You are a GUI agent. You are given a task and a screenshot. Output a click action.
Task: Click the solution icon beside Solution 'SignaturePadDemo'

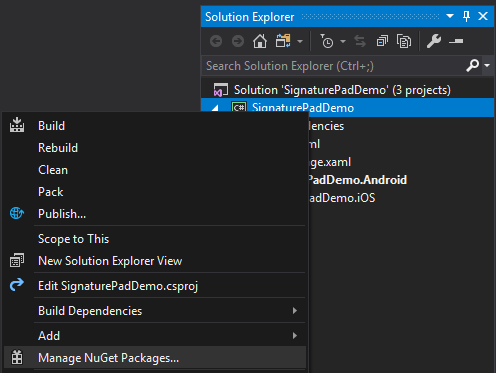(221, 90)
